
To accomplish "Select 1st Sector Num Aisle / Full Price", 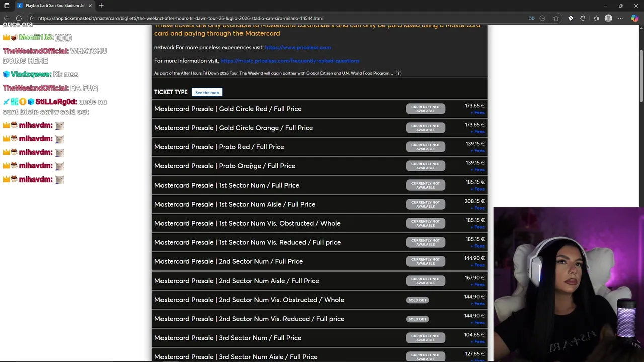I will (x=235, y=204).
